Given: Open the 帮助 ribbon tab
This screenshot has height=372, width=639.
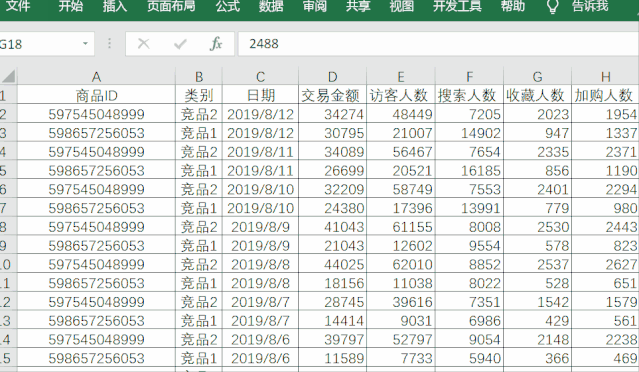Looking at the screenshot, I should [x=513, y=6].
